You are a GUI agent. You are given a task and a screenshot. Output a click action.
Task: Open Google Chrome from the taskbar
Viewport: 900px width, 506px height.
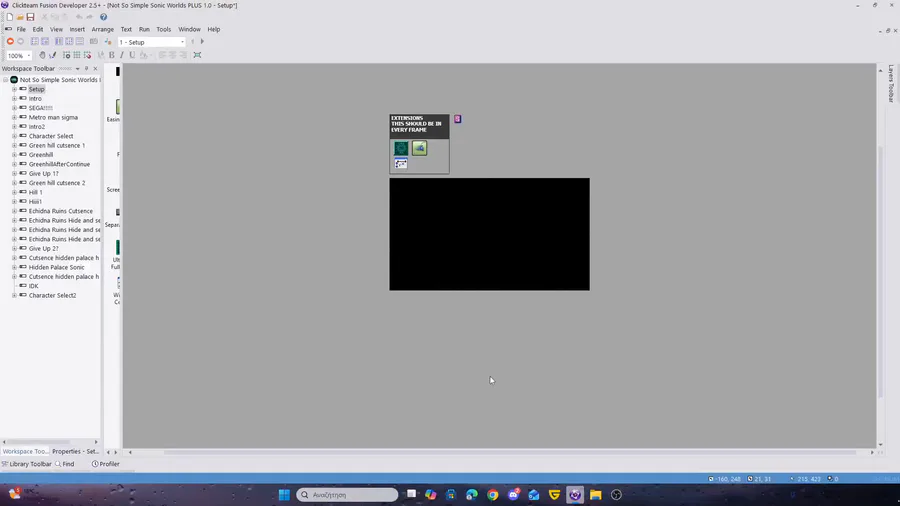tap(492, 495)
